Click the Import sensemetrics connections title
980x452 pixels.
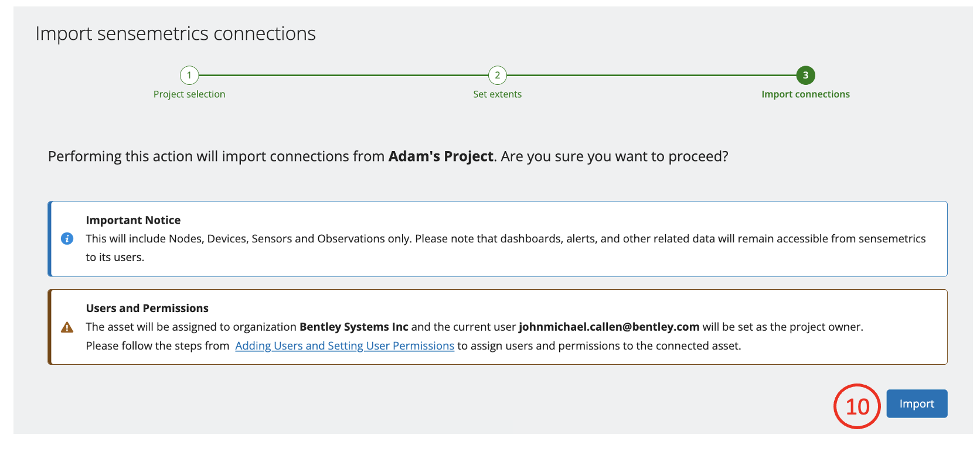coord(176,34)
